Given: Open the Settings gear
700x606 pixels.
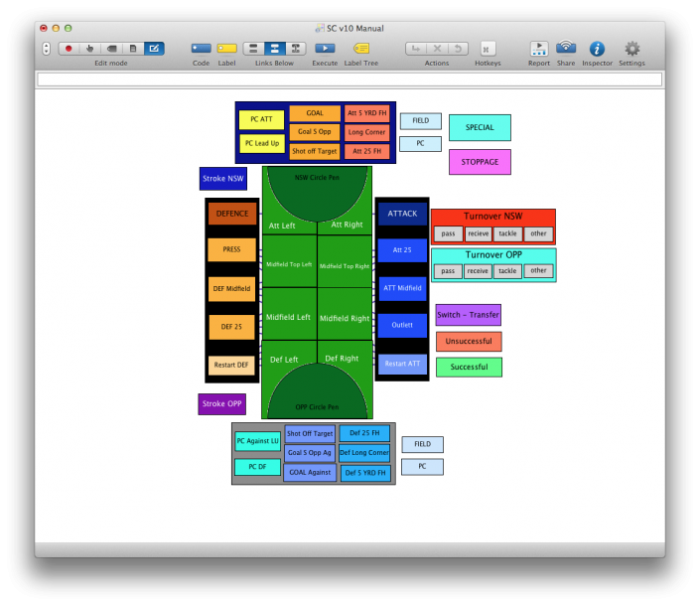Looking at the screenshot, I should click(631, 48).
